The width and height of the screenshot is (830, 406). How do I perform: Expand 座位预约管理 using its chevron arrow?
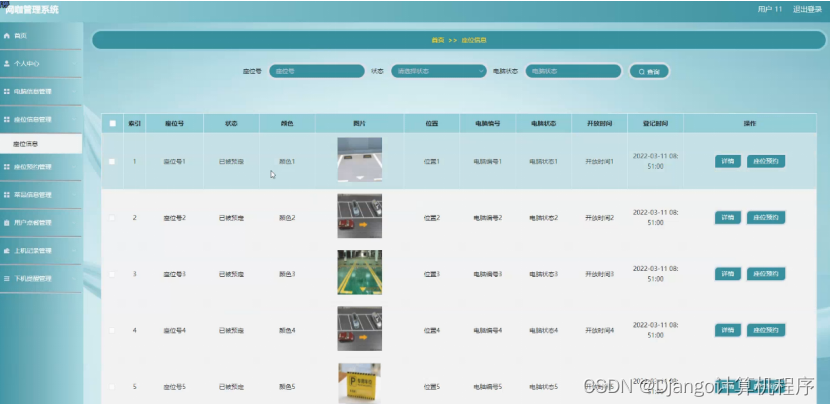pos(74,167)
